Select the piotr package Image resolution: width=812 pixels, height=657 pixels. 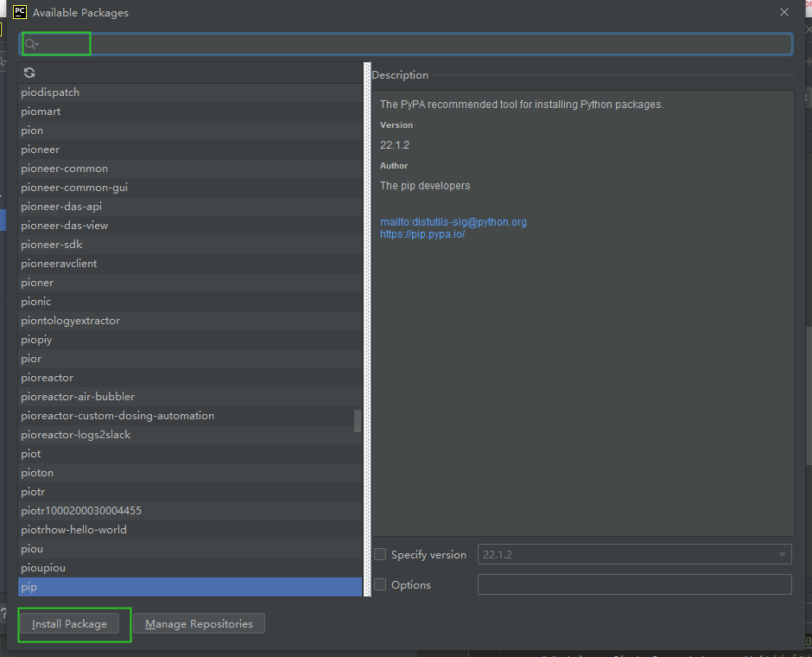190,492
